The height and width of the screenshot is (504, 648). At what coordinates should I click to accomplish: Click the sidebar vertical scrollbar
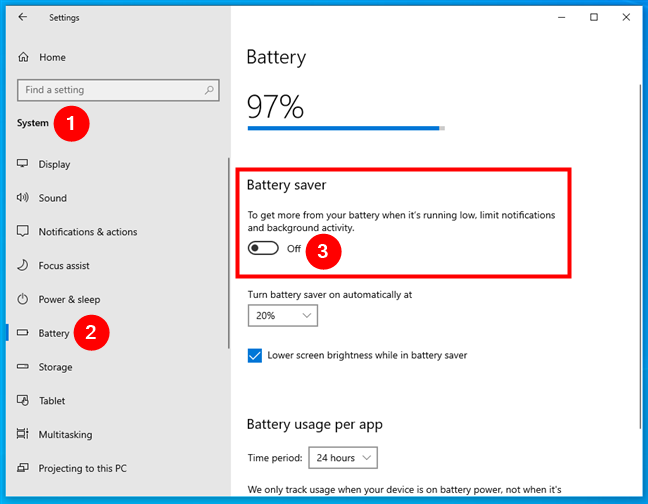228,253
